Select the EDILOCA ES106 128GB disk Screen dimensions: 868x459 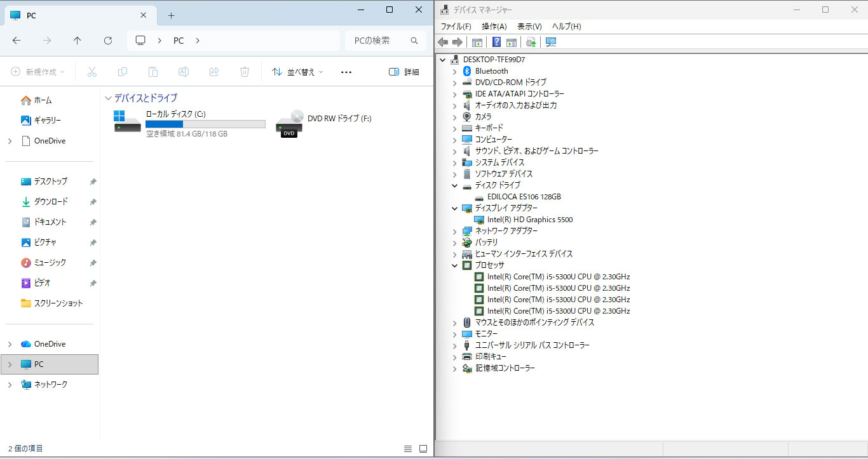point(524,197)
